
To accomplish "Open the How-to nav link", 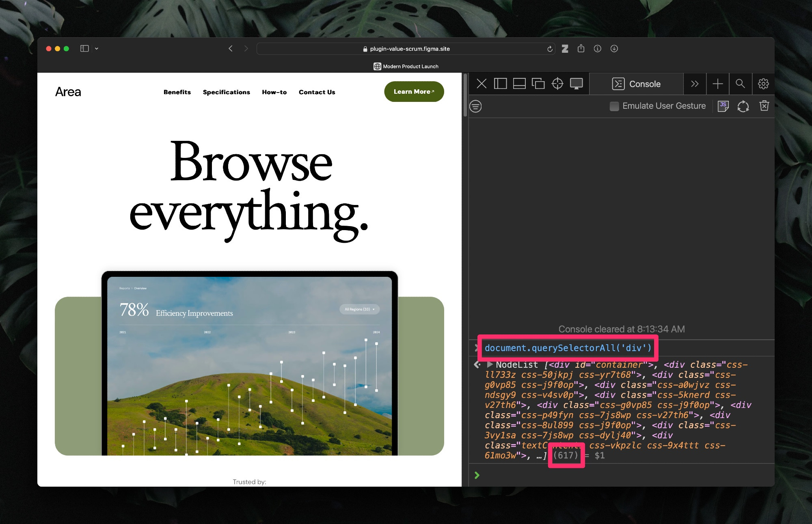I will 274,92.
